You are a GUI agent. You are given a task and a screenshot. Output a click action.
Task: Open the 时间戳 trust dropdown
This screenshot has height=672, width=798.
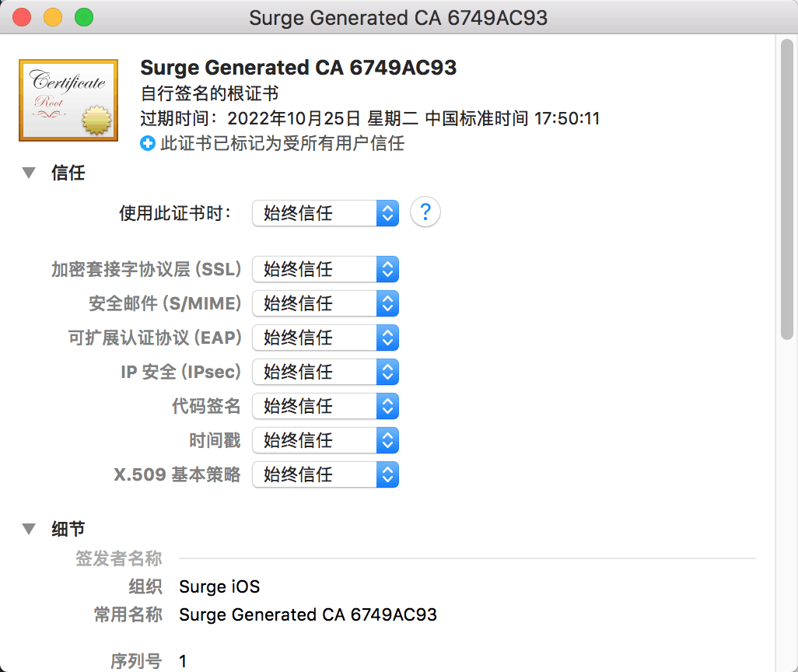325,440
